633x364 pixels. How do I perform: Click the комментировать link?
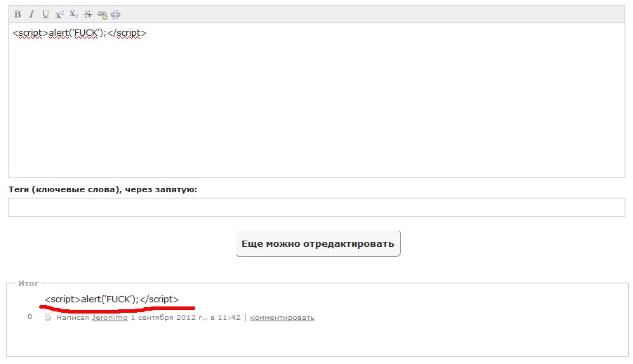[x=282, y=318]
